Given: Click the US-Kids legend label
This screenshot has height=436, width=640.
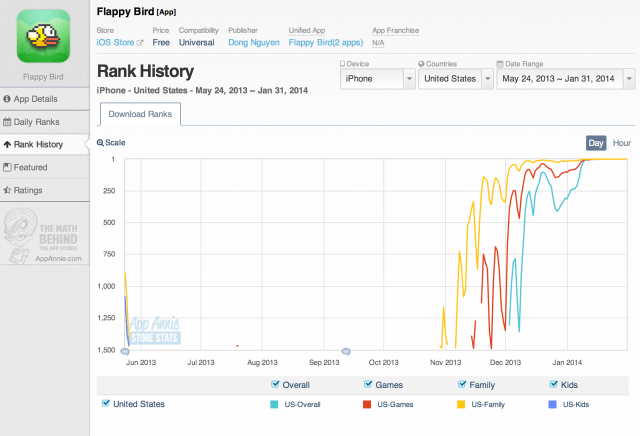Looking at the screenshot, I should point(576,405).
